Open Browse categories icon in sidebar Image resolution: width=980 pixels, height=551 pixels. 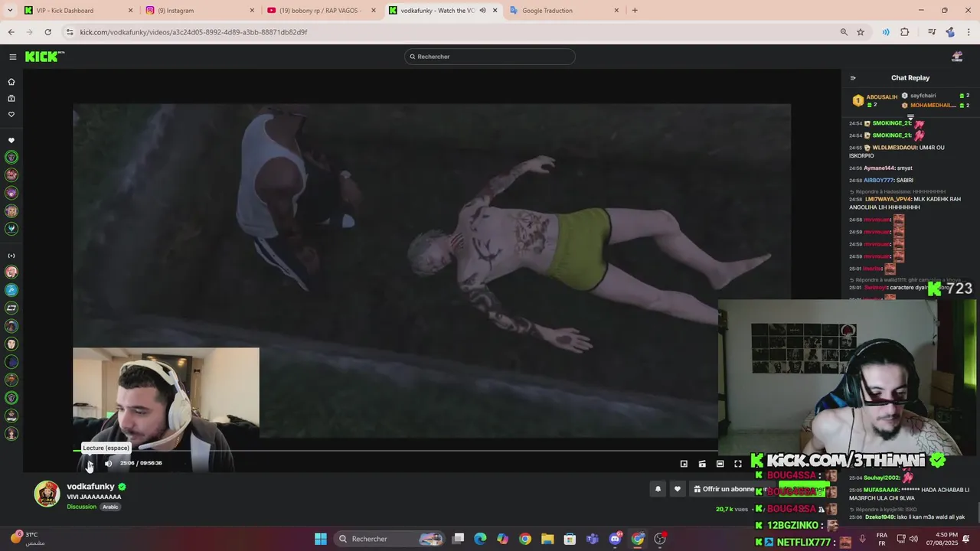(11, 98)
